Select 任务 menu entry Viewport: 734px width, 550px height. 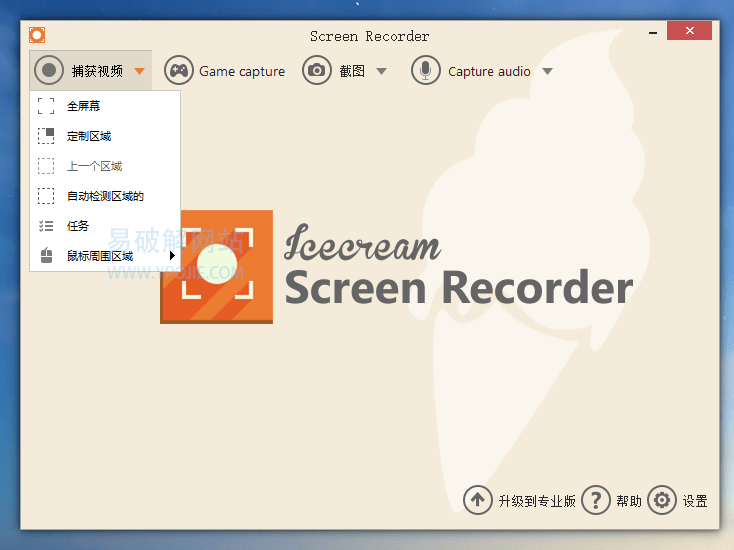(105, 226)
